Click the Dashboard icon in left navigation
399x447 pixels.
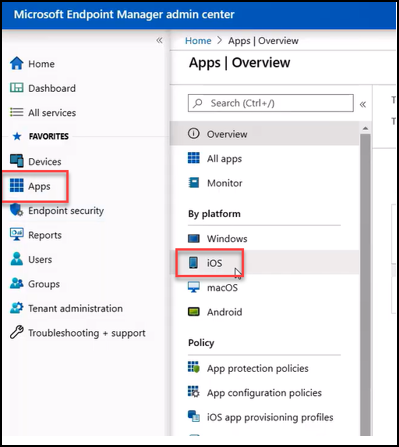17,88
